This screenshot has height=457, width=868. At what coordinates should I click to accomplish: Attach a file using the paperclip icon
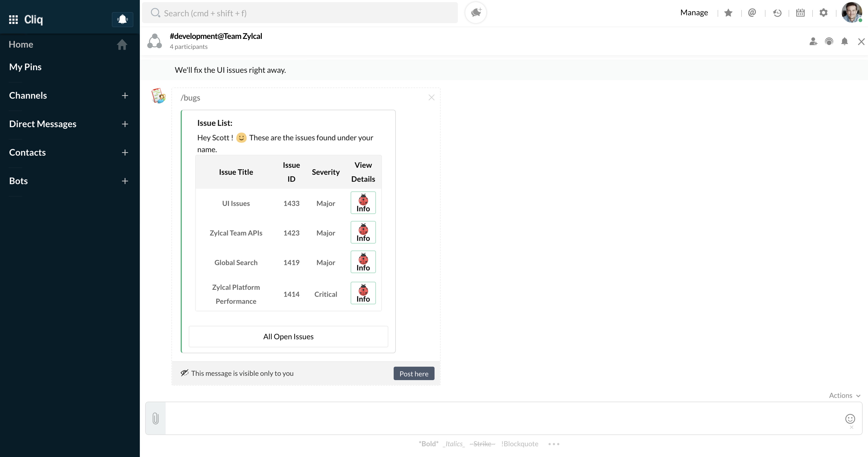point(155,418)
